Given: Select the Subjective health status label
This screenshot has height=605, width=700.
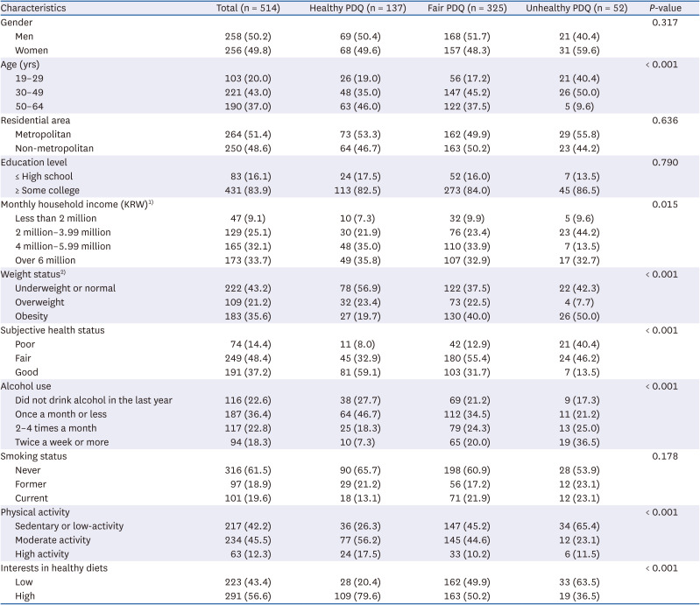Looking at the screenshot, I should pyautogui.click(x=53, y=331).
